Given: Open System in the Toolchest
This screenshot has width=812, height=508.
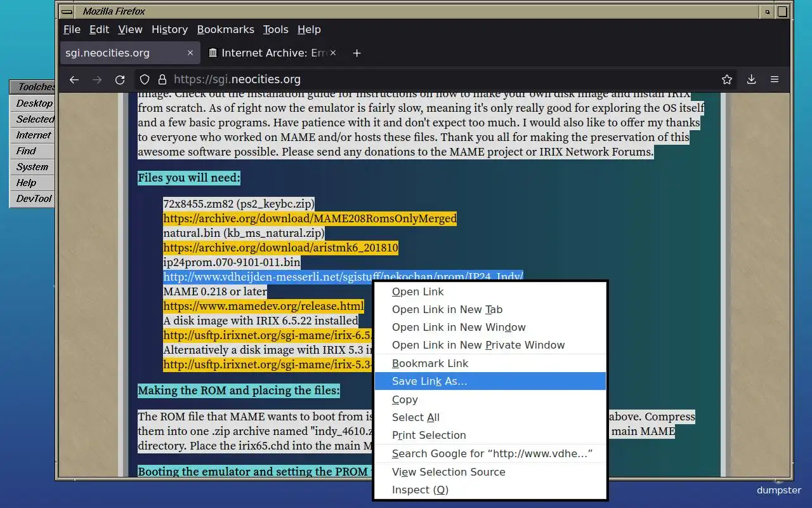Looking at the screenshot, I should (34, 167).
